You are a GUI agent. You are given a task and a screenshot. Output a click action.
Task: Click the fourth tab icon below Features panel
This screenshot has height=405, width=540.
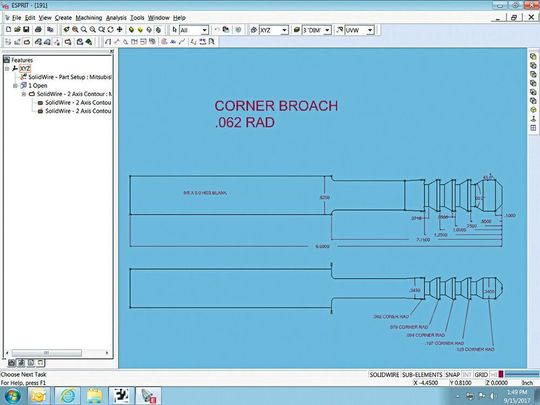(40, 362)
